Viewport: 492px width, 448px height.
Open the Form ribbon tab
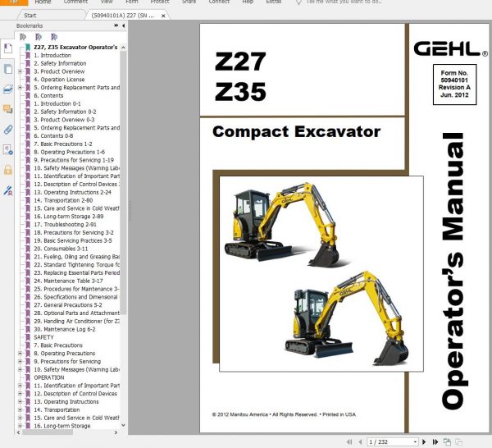(132, 2)
